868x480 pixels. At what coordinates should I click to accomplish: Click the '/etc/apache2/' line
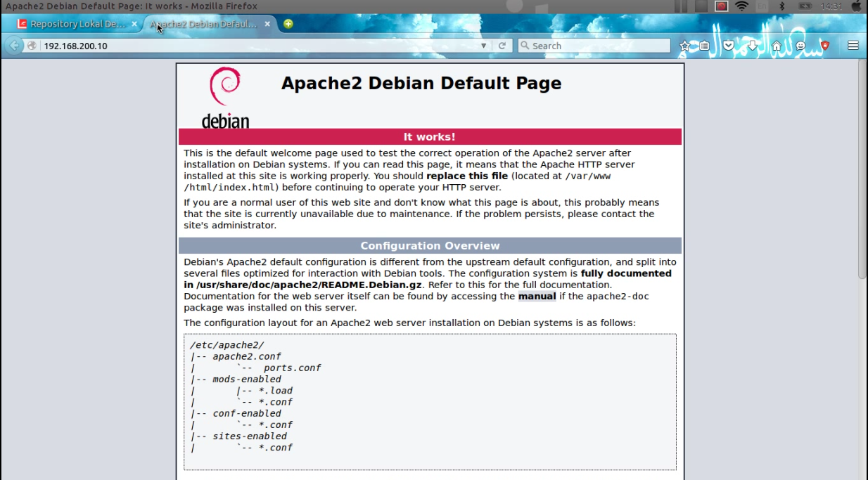[227, 345]
